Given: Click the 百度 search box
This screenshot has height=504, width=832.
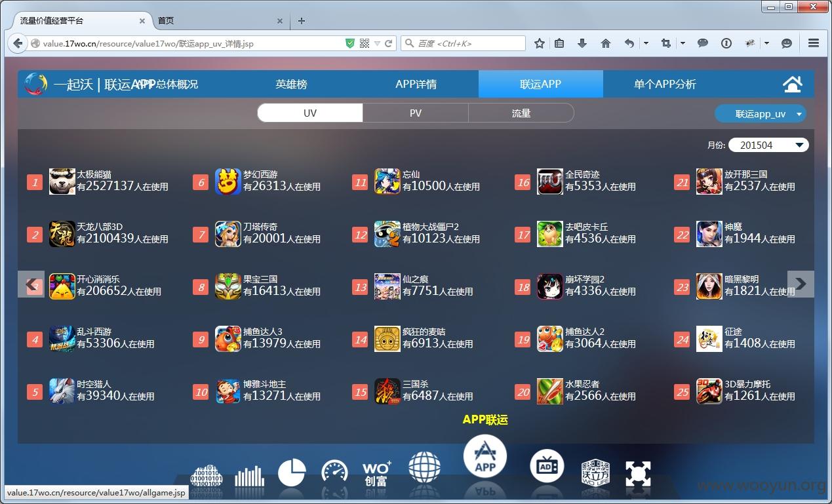Looking at the screenshot, I should 463,43.
